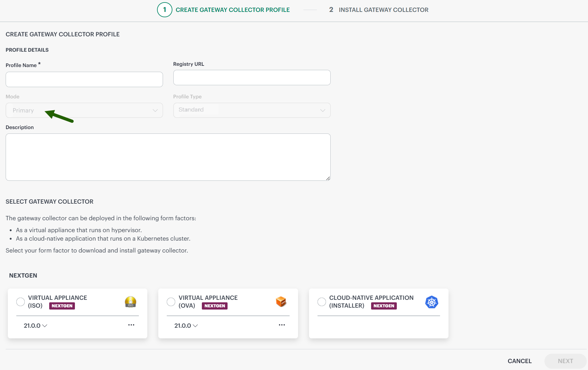Open the Mode dropdown showing Primary
Viewport: 588px width, 370px height.
coord(84,110)
